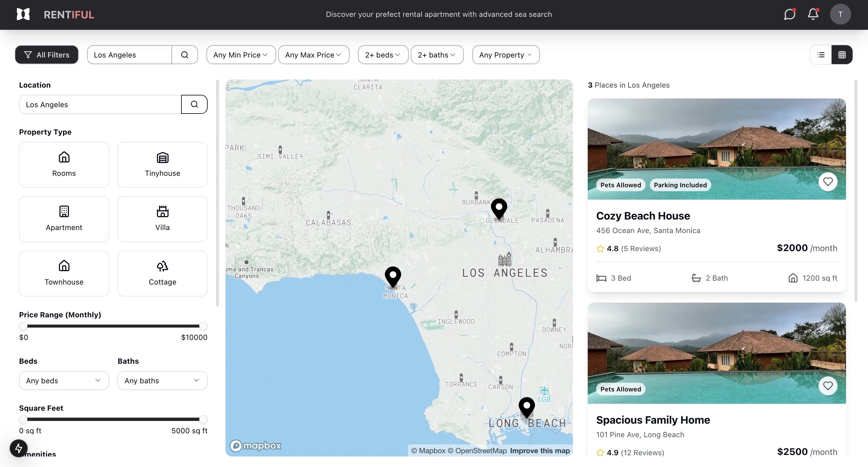
Task: Click the 456 Ocean Ave, Santa Monica address
Action: point(648,231)
